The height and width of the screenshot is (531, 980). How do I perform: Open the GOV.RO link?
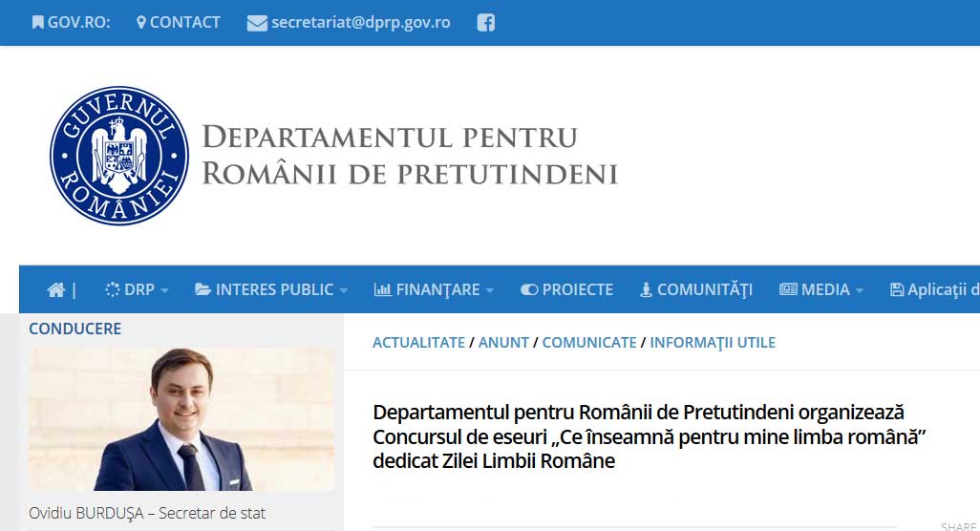(78, 23)
